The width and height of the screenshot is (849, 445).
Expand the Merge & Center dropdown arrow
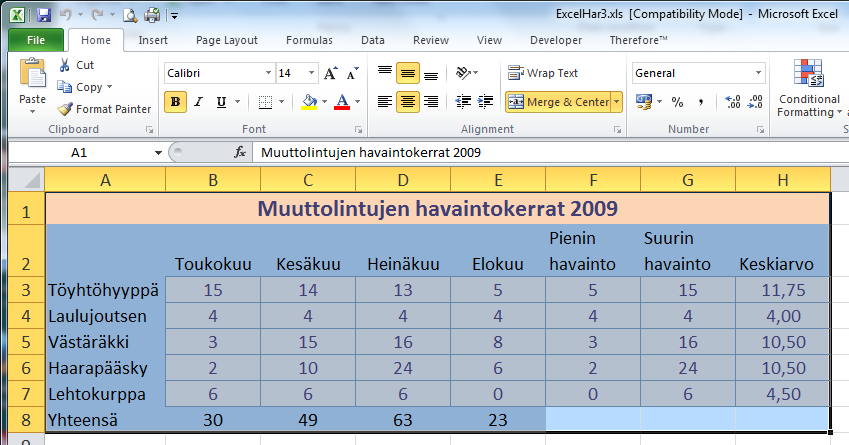[x=617, y=102]
